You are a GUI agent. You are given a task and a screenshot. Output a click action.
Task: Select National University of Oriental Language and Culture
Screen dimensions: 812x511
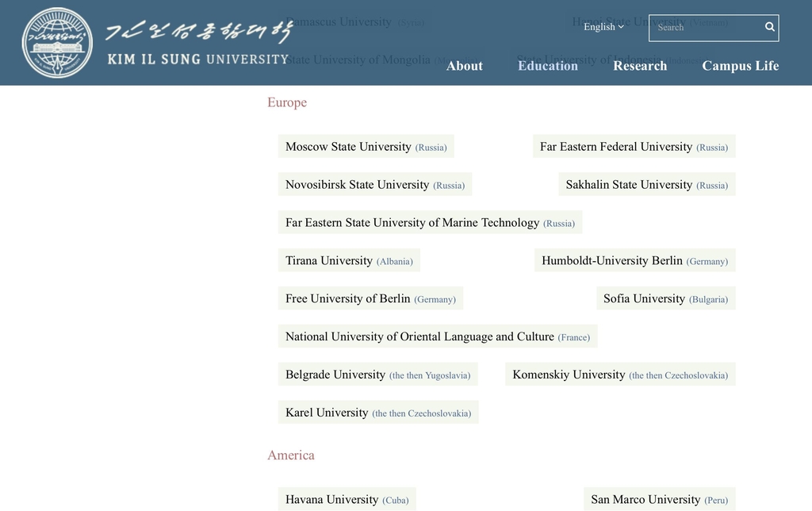[x=438, y=336]
